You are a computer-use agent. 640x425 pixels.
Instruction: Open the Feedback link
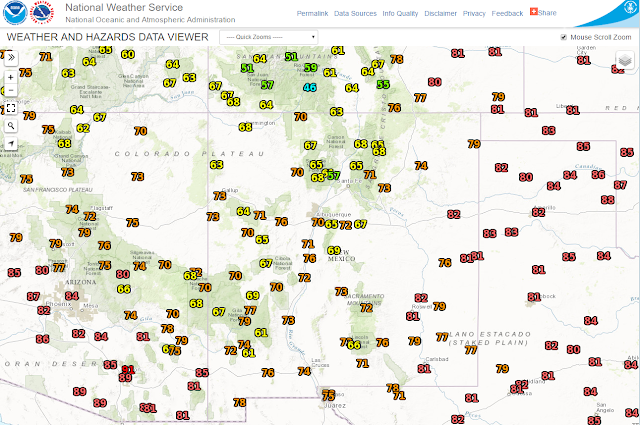pyautogui.click(x=507, y=13)
